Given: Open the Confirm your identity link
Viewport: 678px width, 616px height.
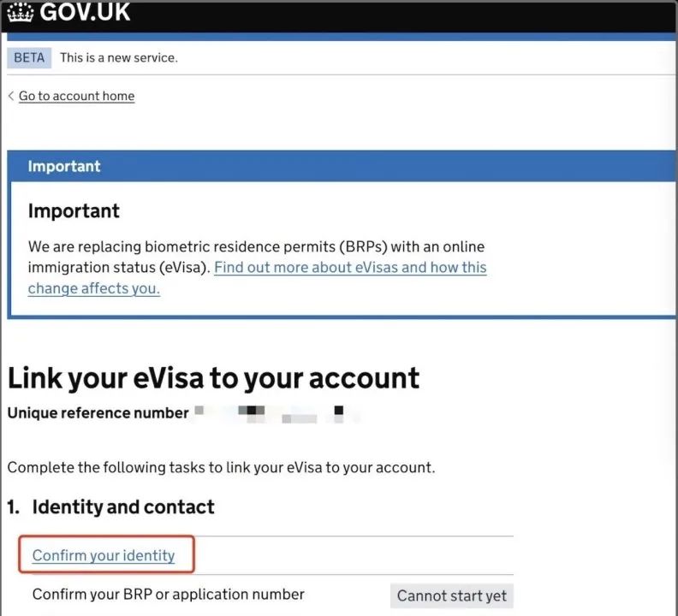Looking at the screenshot, I should (104, 555).
